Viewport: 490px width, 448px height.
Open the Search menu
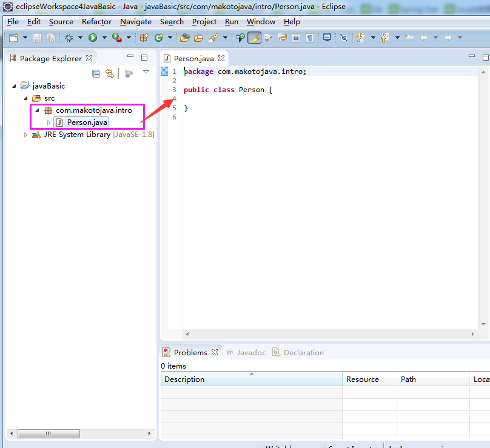[172, 22]
